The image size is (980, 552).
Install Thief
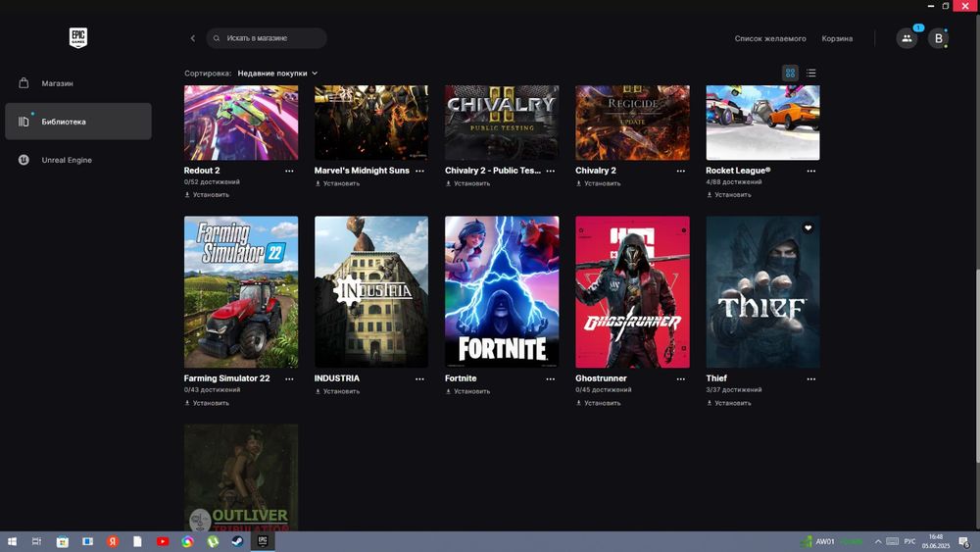(x=729, y=403)
